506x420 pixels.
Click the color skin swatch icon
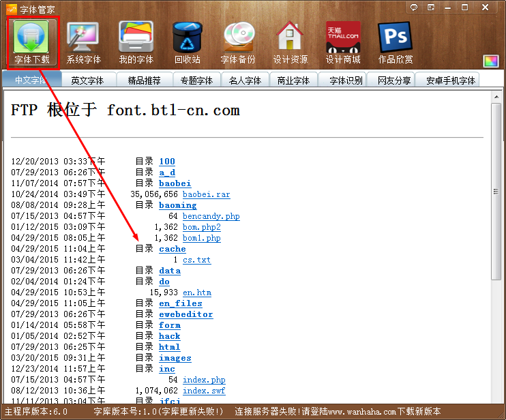[x=491, y=61]
